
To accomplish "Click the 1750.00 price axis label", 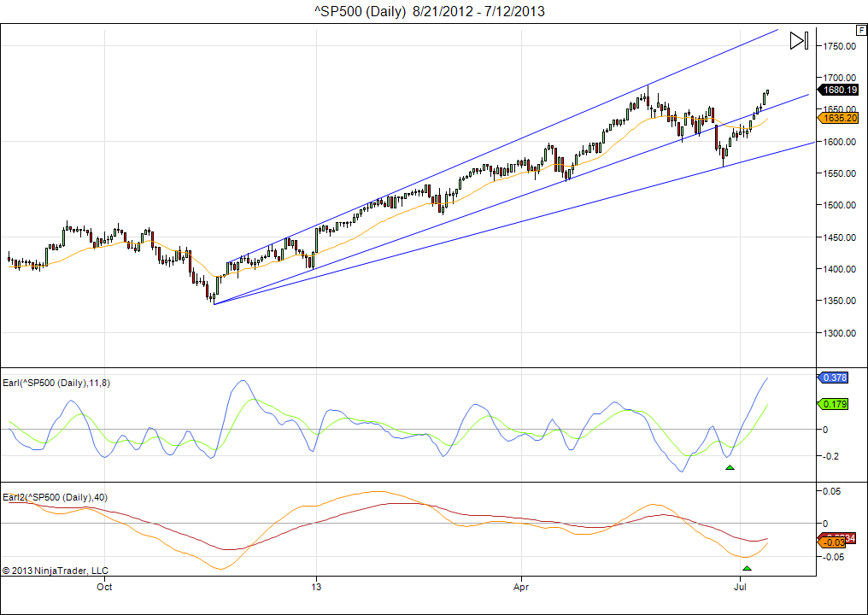I will (x=838, y=46).
